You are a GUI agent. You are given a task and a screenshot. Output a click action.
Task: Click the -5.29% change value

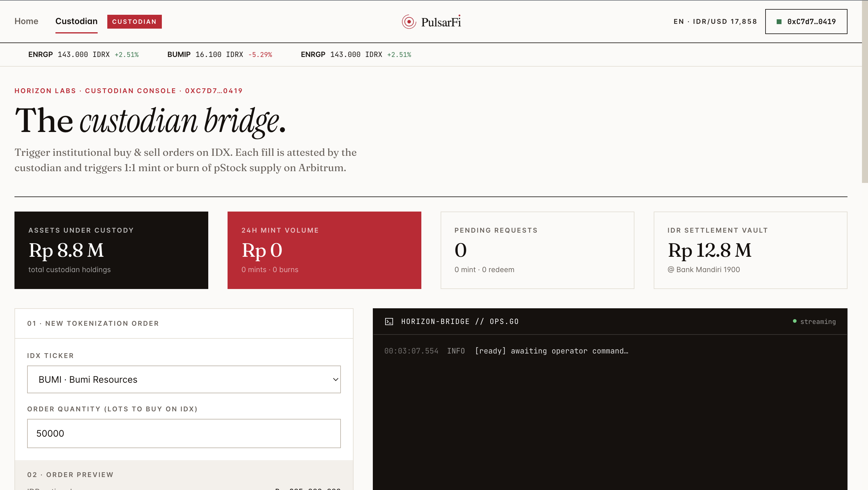[260, 55]
